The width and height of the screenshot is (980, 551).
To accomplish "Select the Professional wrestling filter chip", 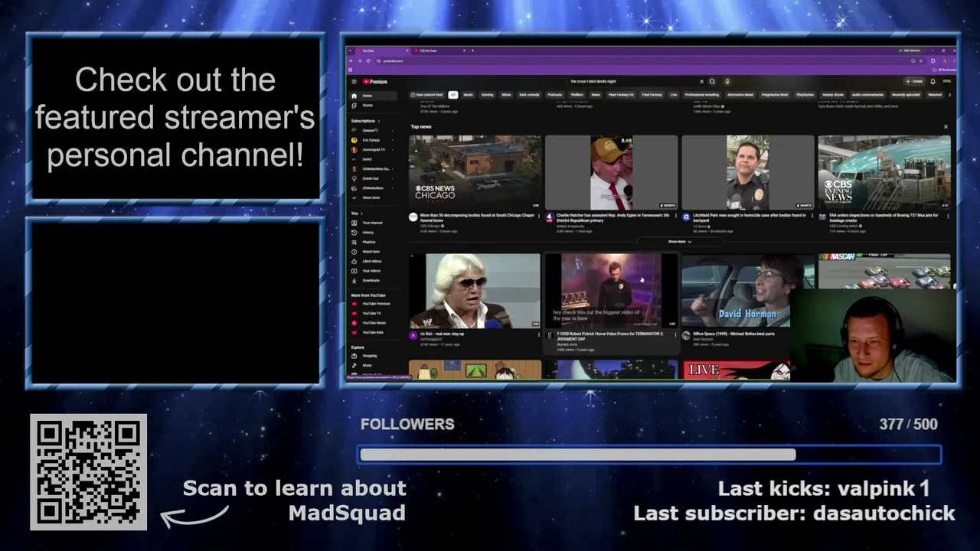I will [701, 95].
